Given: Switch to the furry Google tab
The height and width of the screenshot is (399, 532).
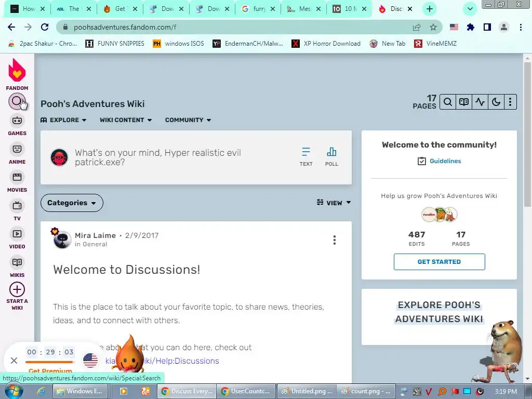Looking at the screenshot, I should pyautogui.click(x=259, y=9).
